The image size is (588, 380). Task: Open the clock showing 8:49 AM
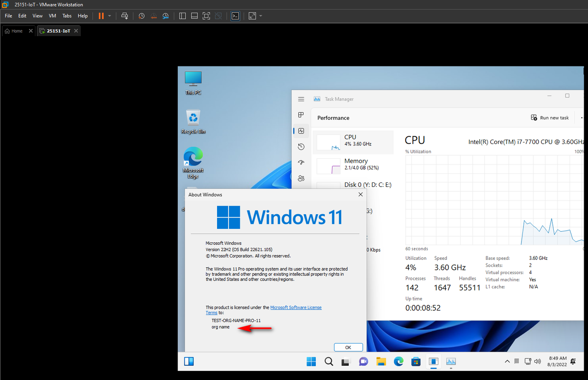pos(558,361)
